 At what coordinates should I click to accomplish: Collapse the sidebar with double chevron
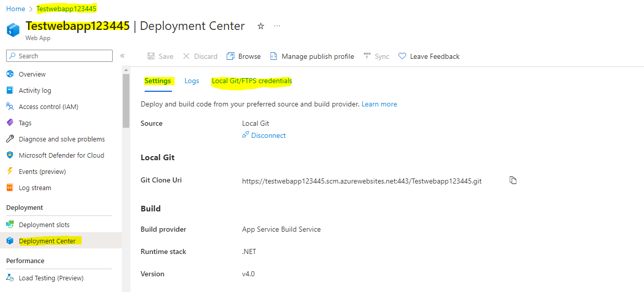(x=122, y=56)
